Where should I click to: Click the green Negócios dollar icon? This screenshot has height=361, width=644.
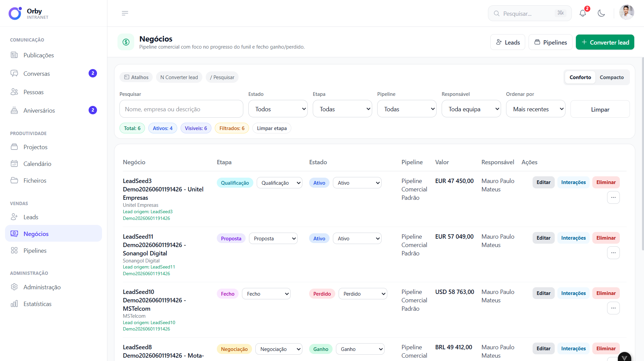coord(126,42)
